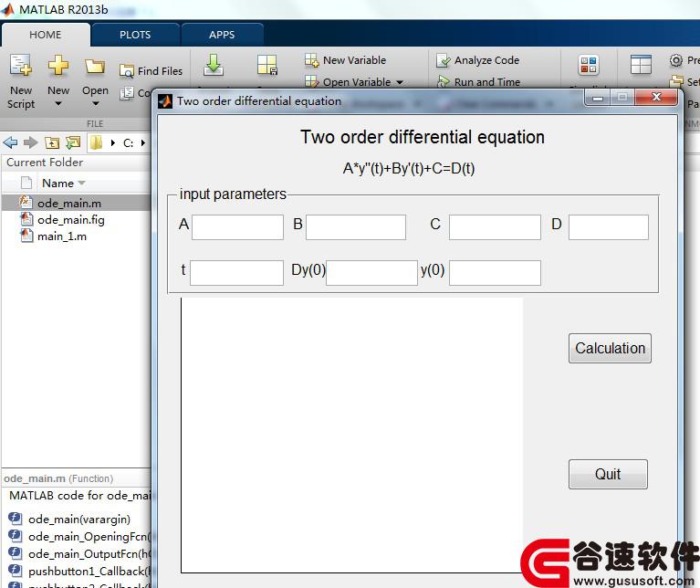Click the Save Workspace grid icon
The image size is (700, 588).
pyautogui.click(x=267, y=65)
